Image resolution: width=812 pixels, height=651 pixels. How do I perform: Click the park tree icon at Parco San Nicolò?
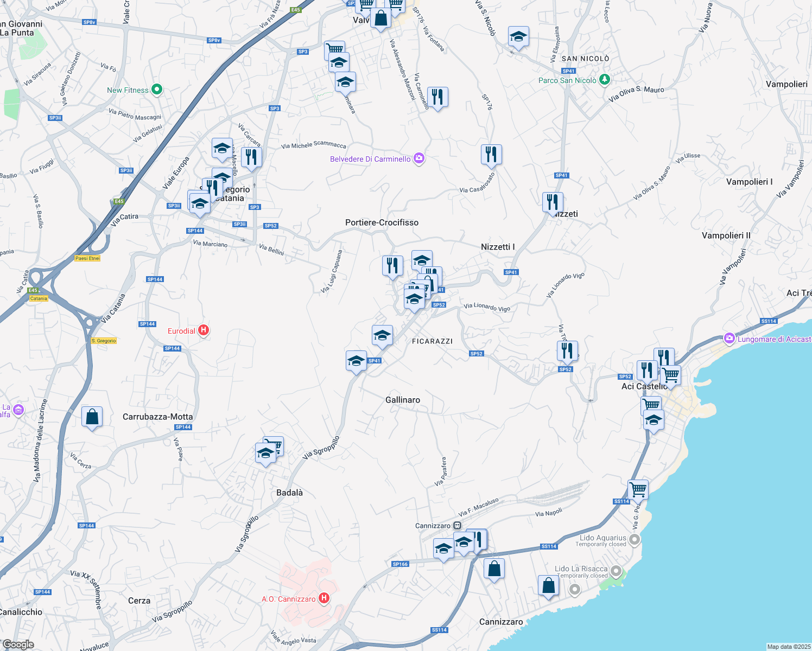[605, 79]
